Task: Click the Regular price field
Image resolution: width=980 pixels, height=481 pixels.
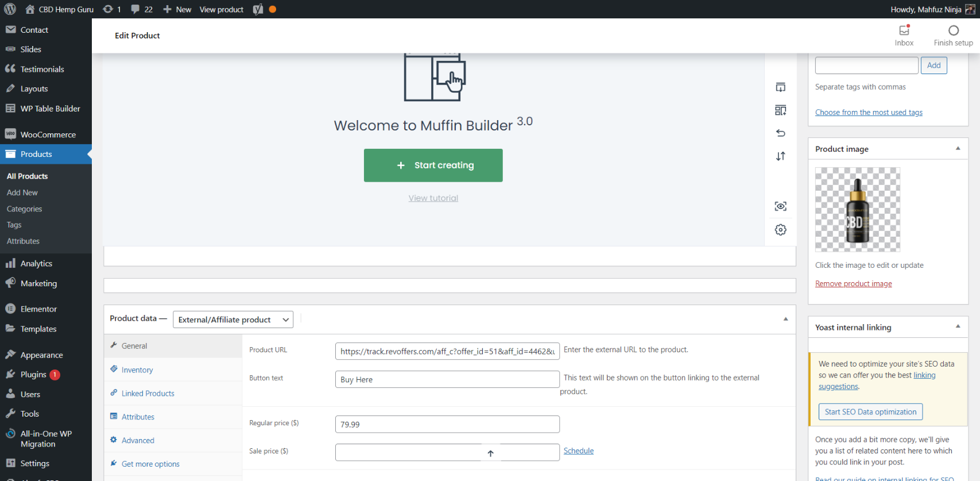Action: pos(447,424)
